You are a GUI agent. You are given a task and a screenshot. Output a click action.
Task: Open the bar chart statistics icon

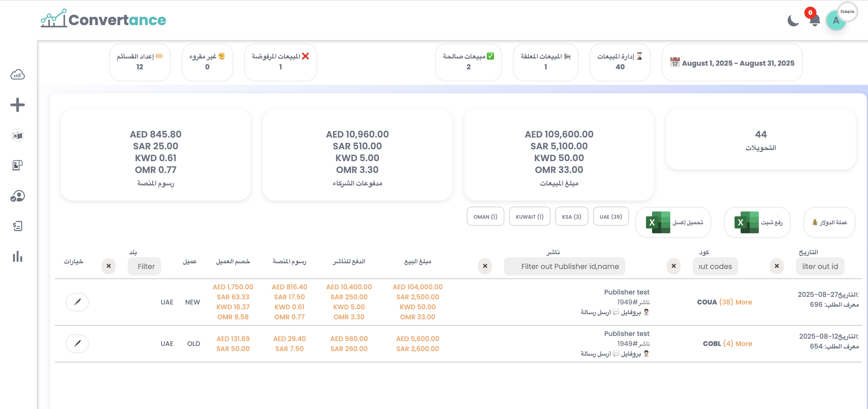point(18,257)
